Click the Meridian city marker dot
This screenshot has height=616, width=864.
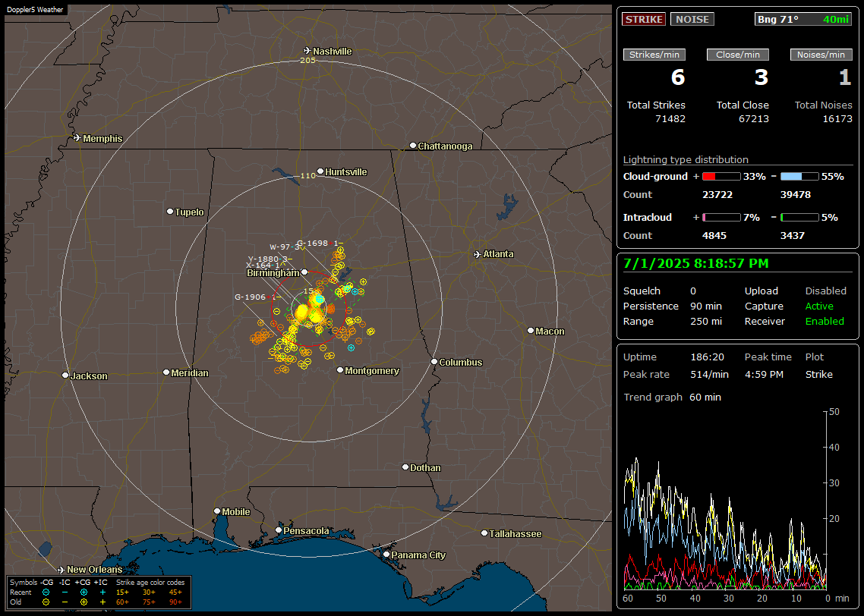point(166,372)
